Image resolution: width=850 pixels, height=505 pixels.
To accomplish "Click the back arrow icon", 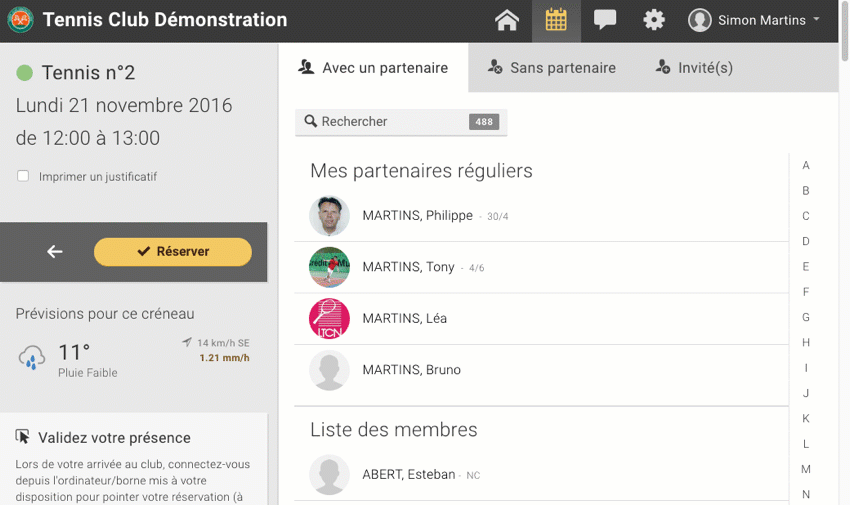I will (55, 252).
